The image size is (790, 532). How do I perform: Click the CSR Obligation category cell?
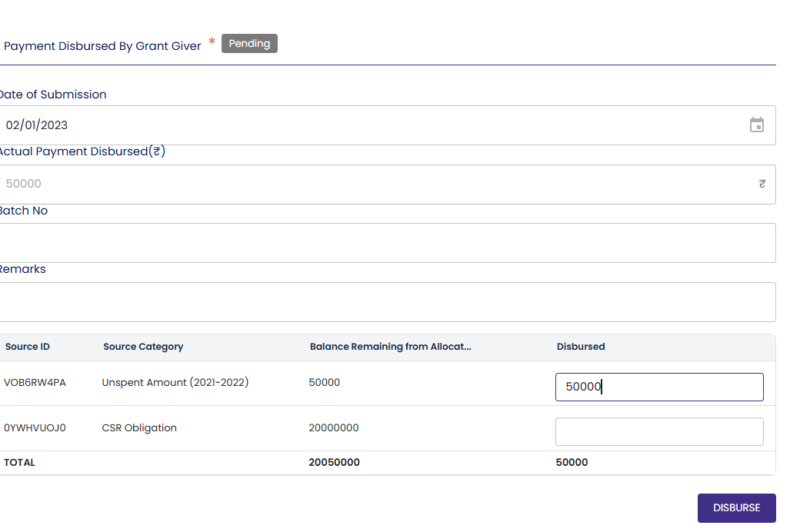pos(139,428)
